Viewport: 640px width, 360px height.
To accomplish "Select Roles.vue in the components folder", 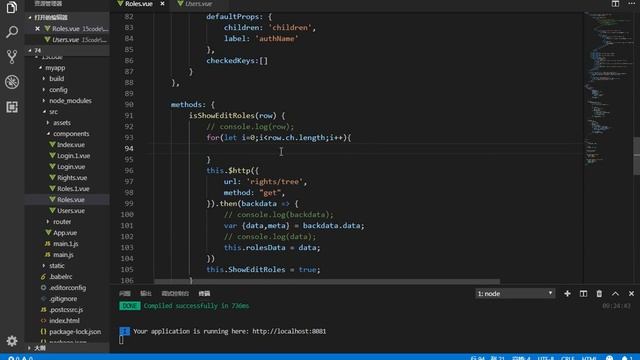I will [71, 200].
